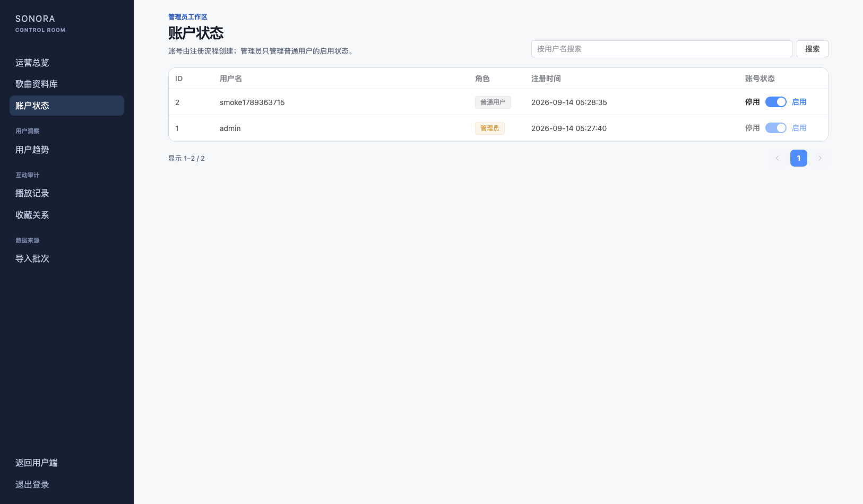Open 运营总览 in the sidebar
Viewport: 863px width, 504px height.
[x=67, y=63]
